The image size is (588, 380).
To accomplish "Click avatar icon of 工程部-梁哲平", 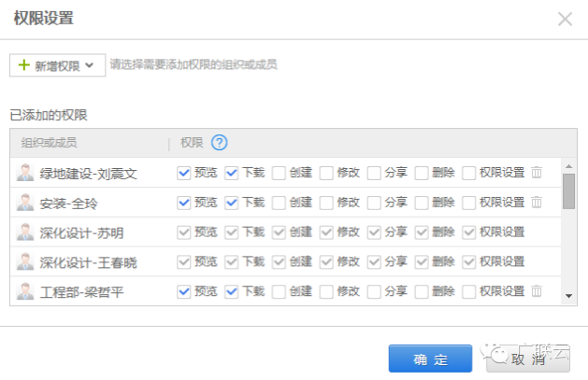I will coord(25,291).
